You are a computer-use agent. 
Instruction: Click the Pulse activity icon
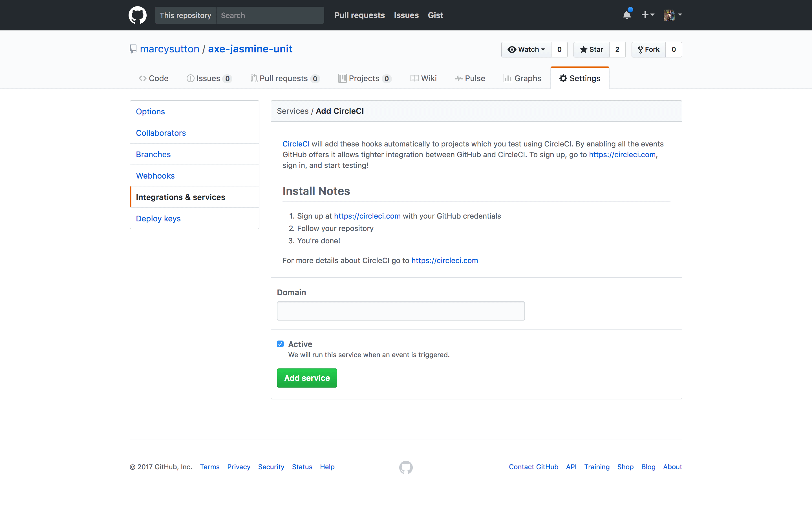click(x=459, y=78)
